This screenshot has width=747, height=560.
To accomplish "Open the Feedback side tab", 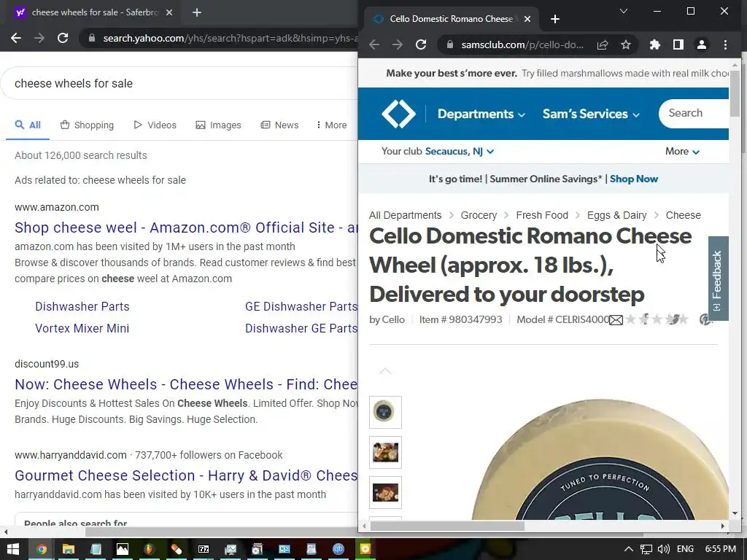I will 718,279.
